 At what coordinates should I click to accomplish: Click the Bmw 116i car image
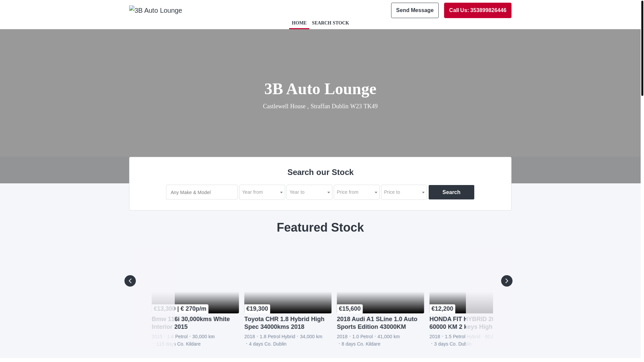click(195, 280)
